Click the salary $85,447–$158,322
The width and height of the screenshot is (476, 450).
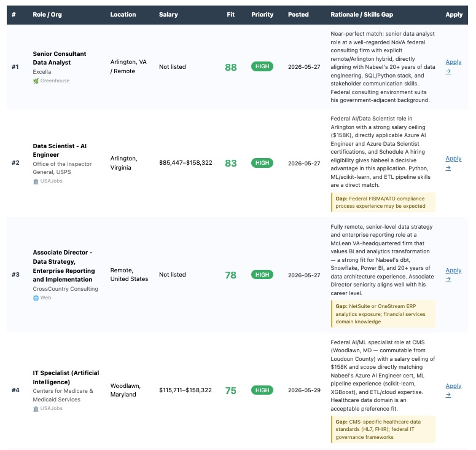185,163
